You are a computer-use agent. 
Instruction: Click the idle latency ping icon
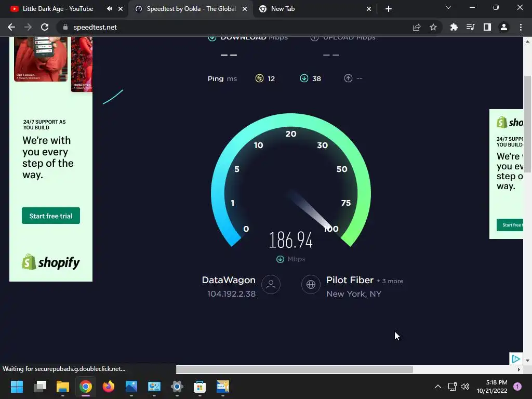(x=259, y=78)
